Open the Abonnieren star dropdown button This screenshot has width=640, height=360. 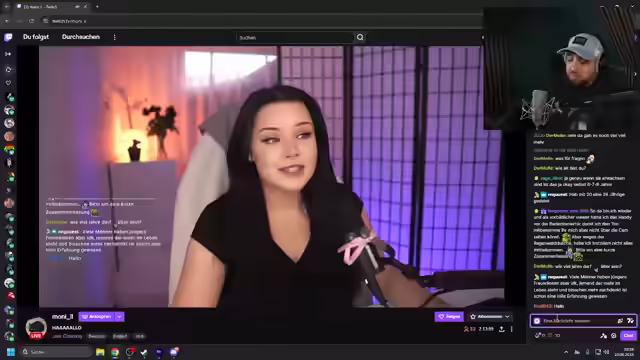pos(490,316)
